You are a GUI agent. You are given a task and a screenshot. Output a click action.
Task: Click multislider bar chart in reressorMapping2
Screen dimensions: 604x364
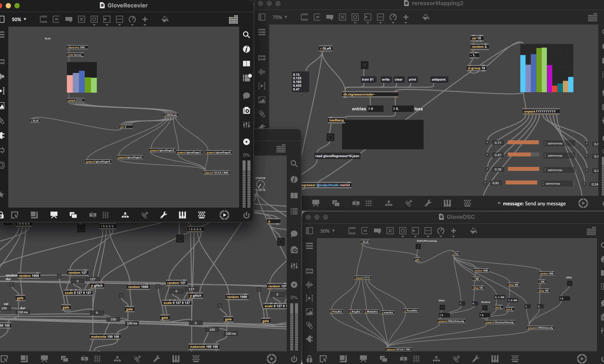(x=547, y=68)
